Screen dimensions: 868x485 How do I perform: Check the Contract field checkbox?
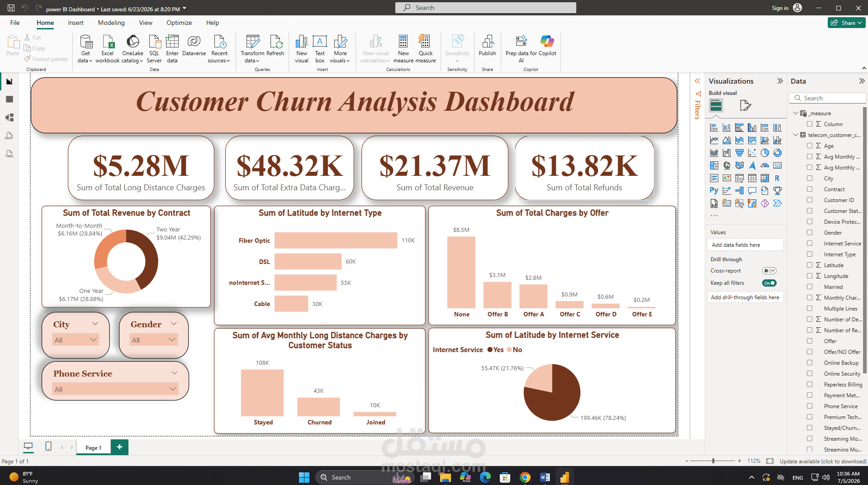(810, 189)
